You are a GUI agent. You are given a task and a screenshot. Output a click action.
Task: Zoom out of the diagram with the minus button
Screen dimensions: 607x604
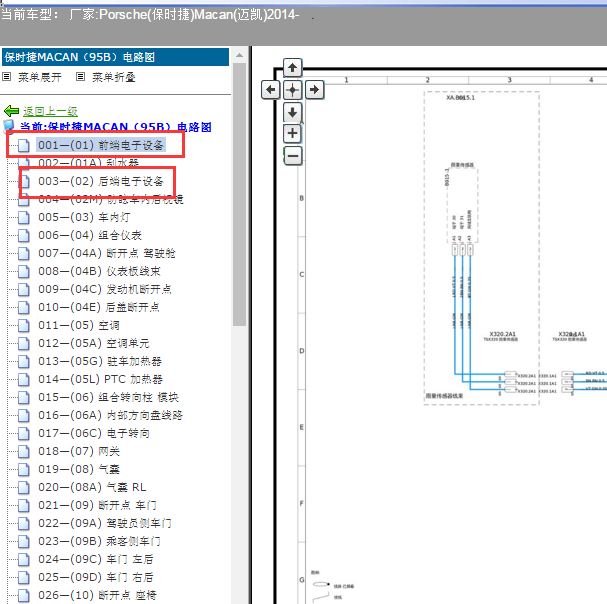(292, 156)
